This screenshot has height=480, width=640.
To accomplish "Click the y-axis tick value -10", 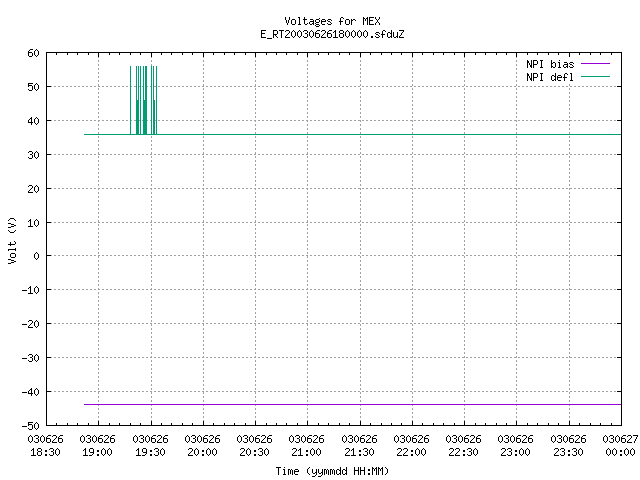I will click(x=31, y=290).
